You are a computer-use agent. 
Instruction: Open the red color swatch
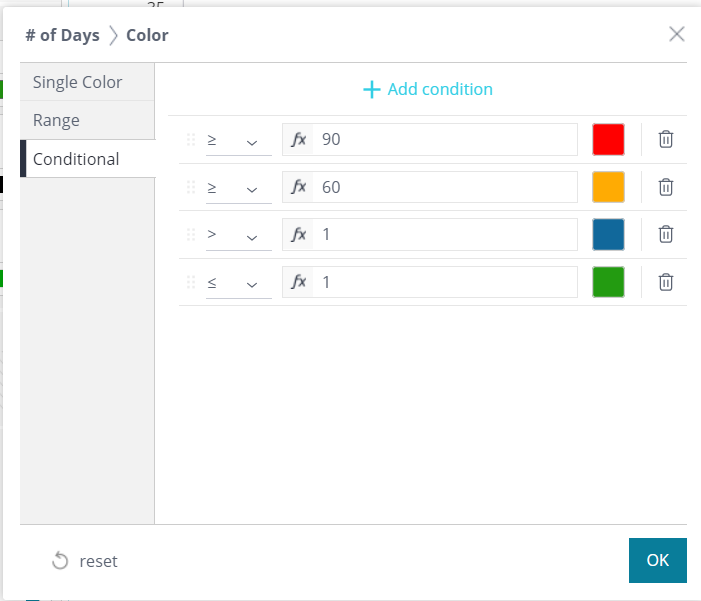click(608, 140)
